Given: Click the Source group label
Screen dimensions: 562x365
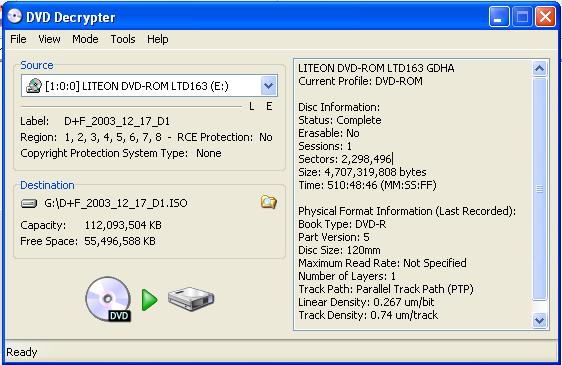Looking at the screenshot, I should (37, 65).
